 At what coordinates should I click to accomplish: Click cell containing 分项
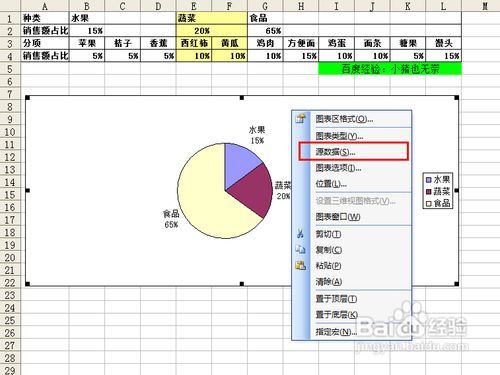click(x=45, y=43)
